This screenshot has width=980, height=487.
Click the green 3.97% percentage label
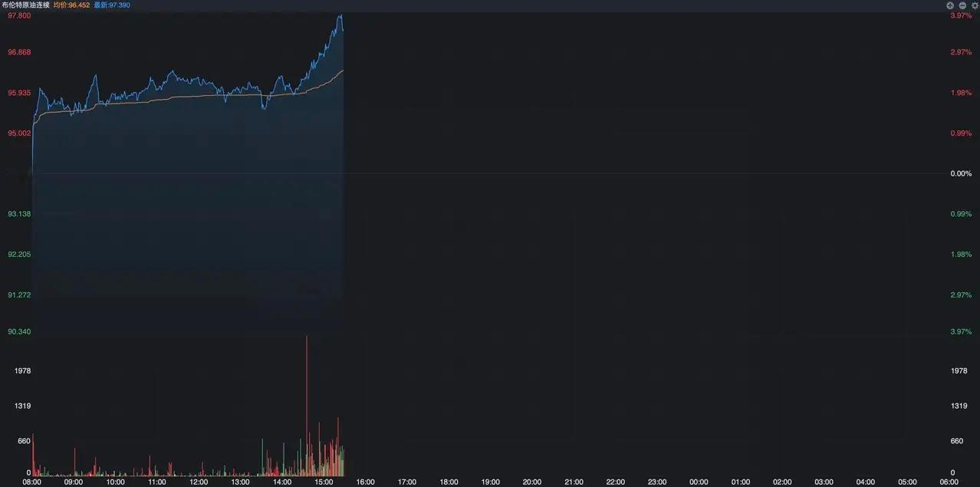tap(961, 331)
